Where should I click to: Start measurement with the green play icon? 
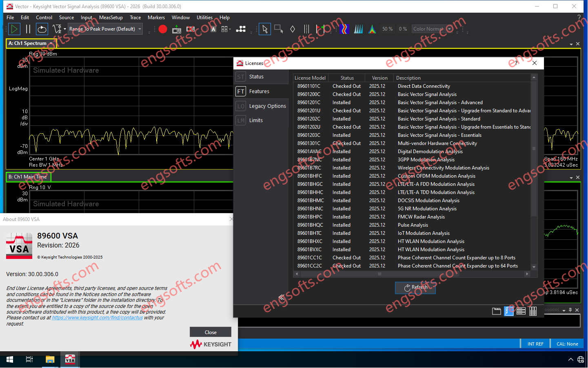pos(13,29)
